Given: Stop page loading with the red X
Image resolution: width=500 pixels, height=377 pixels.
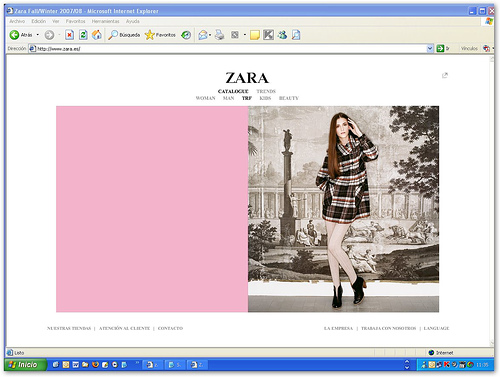Looking at the screenshot, I should pos(69,35).
